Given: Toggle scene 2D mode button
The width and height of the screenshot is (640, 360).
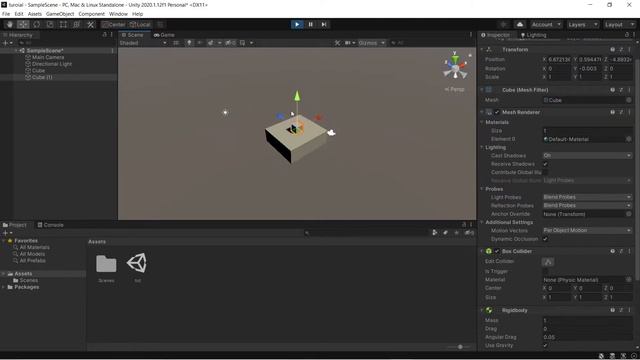Looking at the screenshot, I should [x=176, y=43].
